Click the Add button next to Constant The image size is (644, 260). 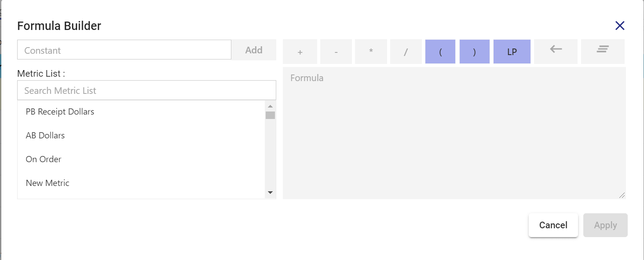click(253, 50)
